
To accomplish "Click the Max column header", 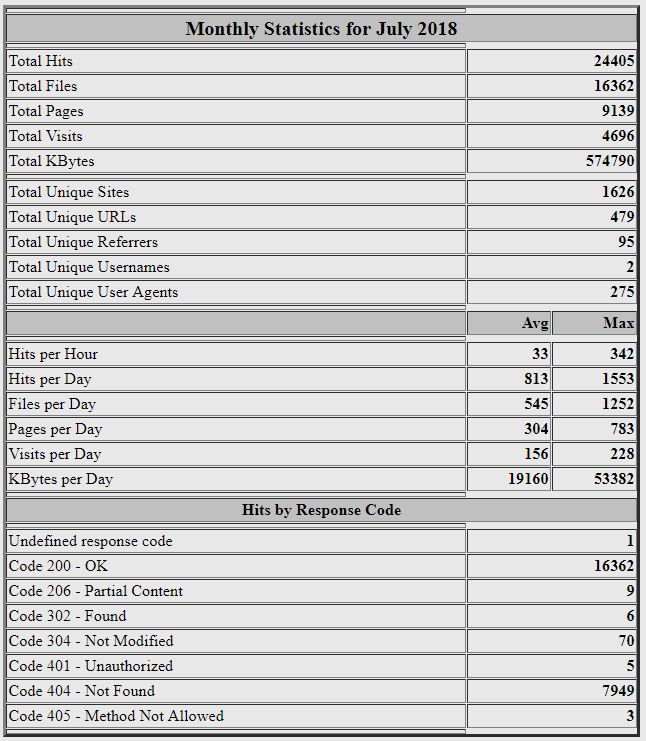I will tap(619, 323).
